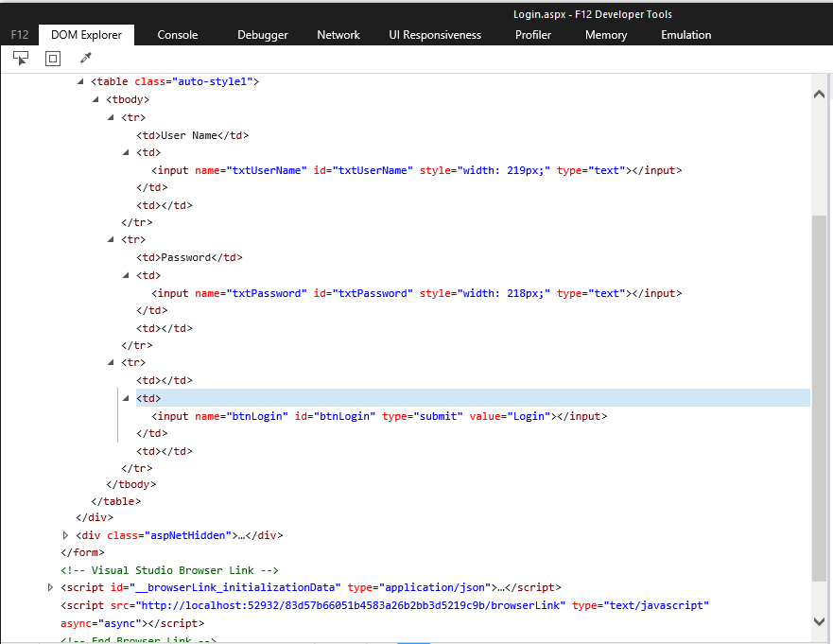833x644 pixels.
Task: Click the vertical scrollbar thumb
Action: click(x=819, y=397)
